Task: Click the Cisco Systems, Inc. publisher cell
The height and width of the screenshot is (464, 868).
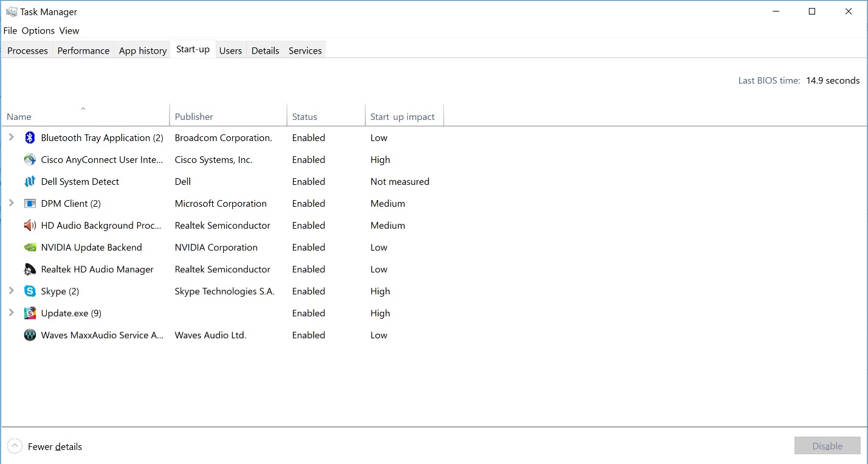Action: (213, 160)
